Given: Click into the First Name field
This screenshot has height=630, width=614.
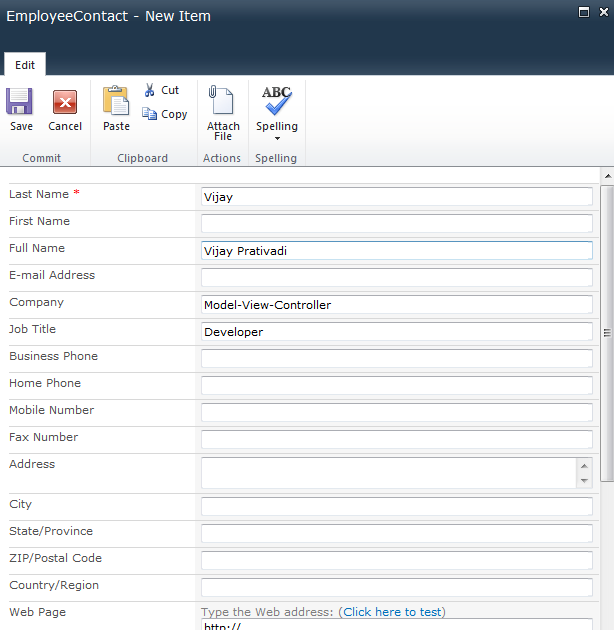Looking at the screenshot, I should pos(397,223).
